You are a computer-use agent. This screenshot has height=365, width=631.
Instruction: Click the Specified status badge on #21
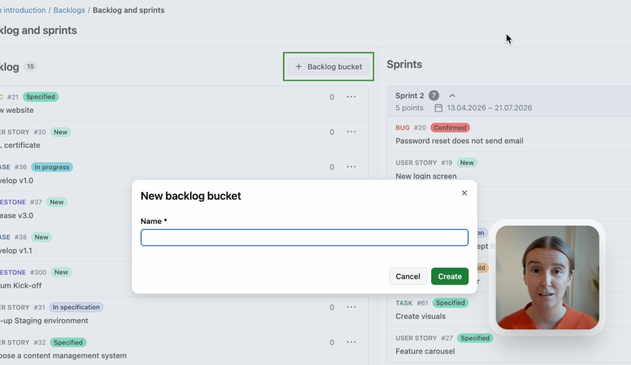pos(41,97)
